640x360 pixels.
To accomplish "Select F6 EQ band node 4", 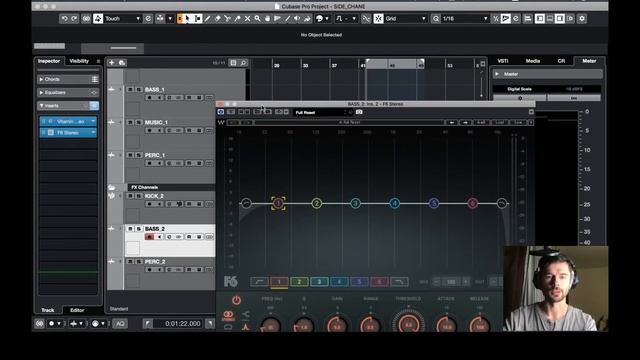I will tap(395, 203).
